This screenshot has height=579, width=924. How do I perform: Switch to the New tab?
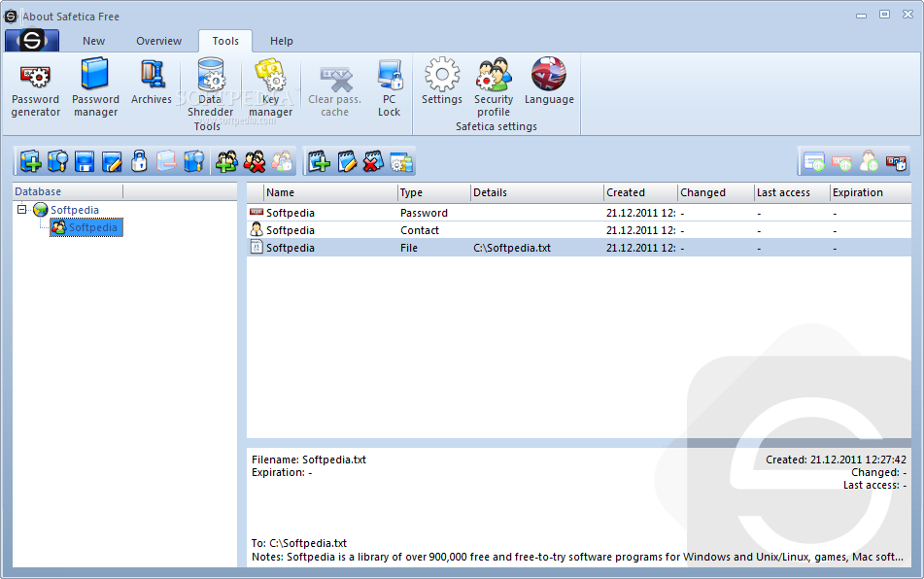click(93, 41)
